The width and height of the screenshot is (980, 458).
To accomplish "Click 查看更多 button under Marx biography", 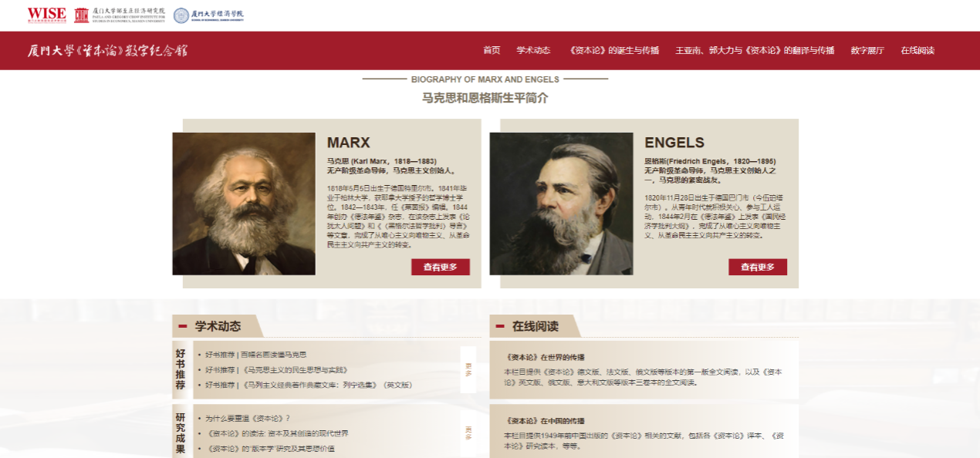I will pos(440,267).
